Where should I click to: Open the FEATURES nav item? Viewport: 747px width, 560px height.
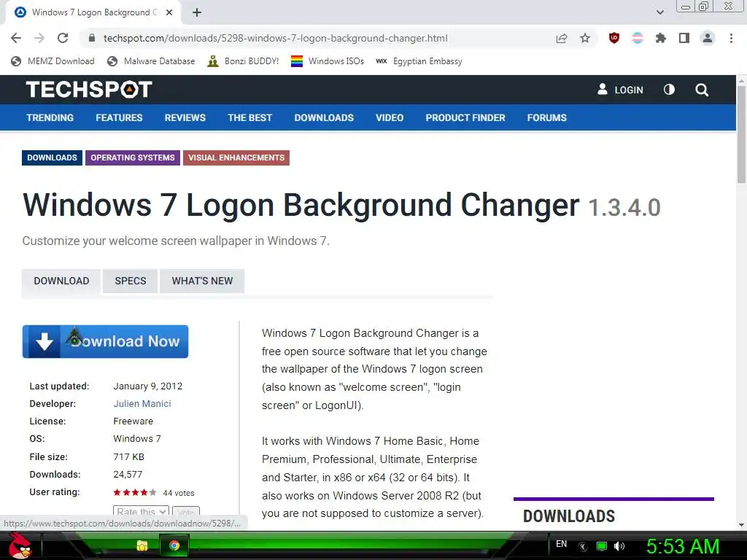coord(119,117)
